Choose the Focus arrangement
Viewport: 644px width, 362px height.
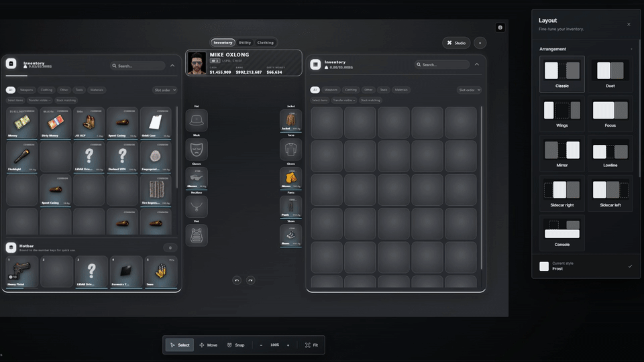[x=610, y=114]
